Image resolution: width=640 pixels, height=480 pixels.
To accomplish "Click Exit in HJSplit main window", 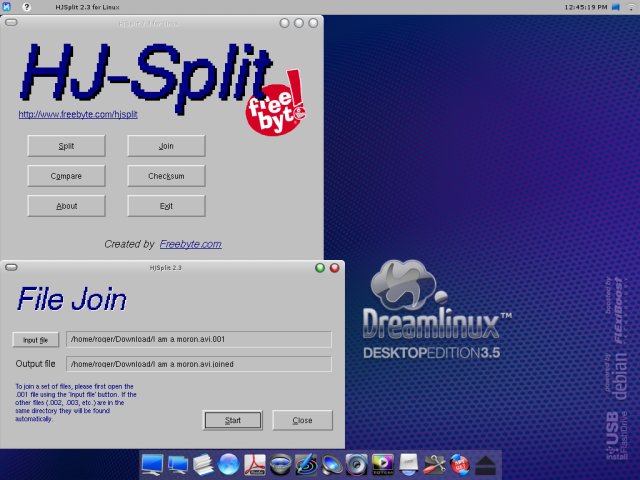I will click(x=166, y=206).
